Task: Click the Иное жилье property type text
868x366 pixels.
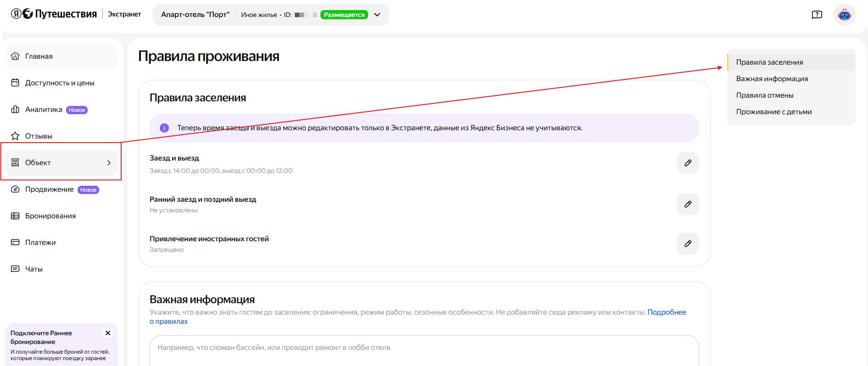Action: (259, 15)
